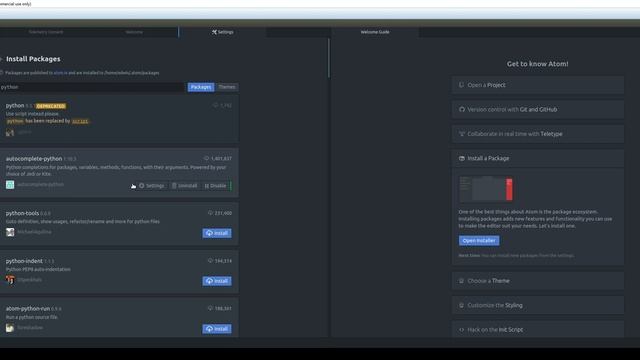Click the Choose a Theme paint icon

[x=462, y=281]
